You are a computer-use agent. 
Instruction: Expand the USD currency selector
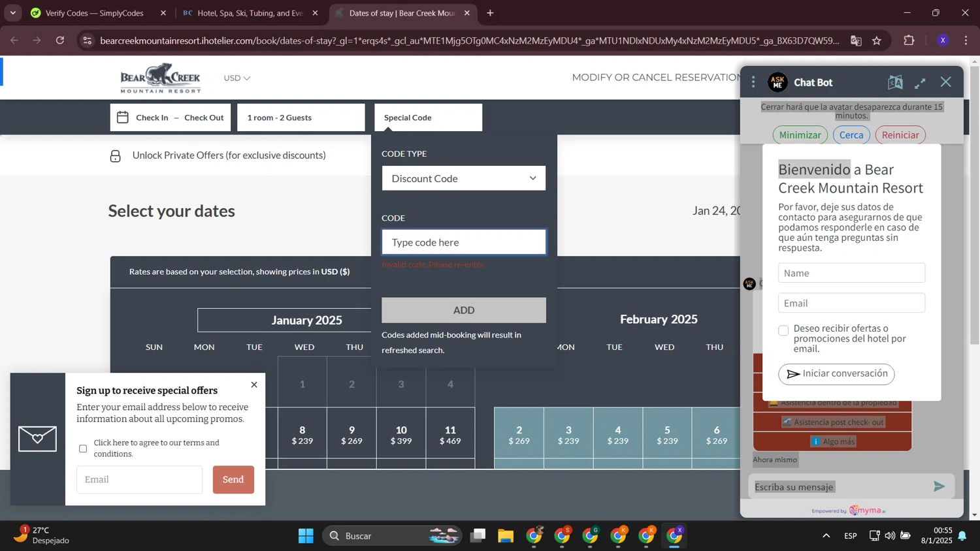[x=237, y=78]
